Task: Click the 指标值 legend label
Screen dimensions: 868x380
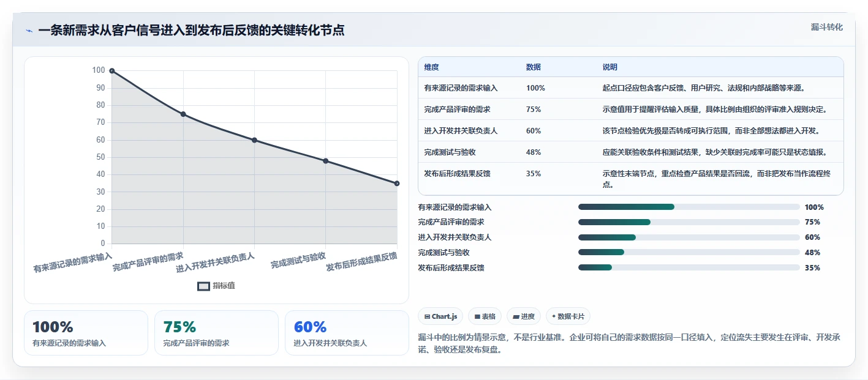Action: coord(224,286)
